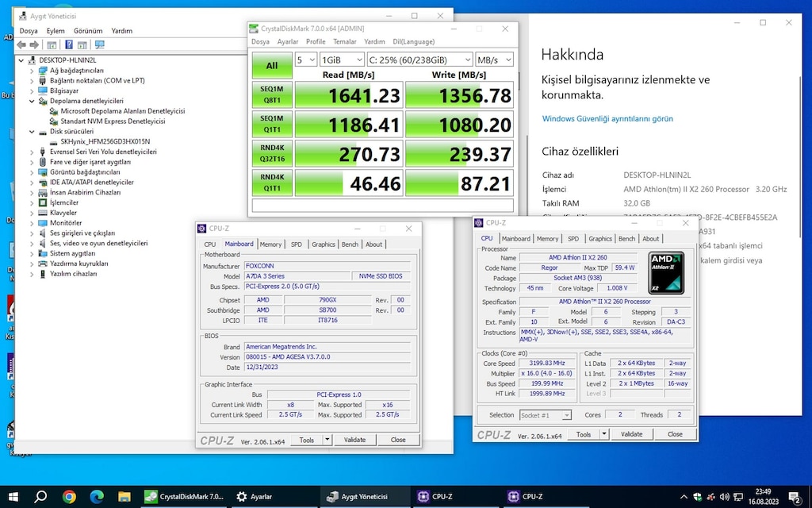The height and width of the screenshot is (508, 812).
Task: Expand İnsan Arabirim Cihazları node
Action: click(32, 192)
